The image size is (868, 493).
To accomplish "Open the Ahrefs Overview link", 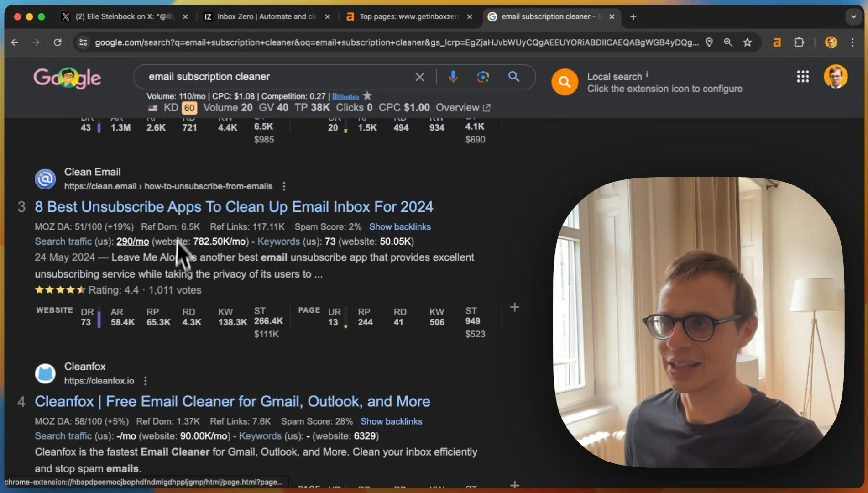I will (463, 108).
